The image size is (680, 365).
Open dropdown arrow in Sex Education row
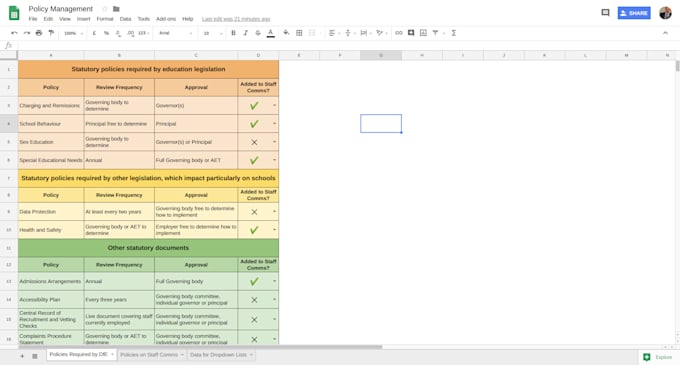[x=274, y=142]
